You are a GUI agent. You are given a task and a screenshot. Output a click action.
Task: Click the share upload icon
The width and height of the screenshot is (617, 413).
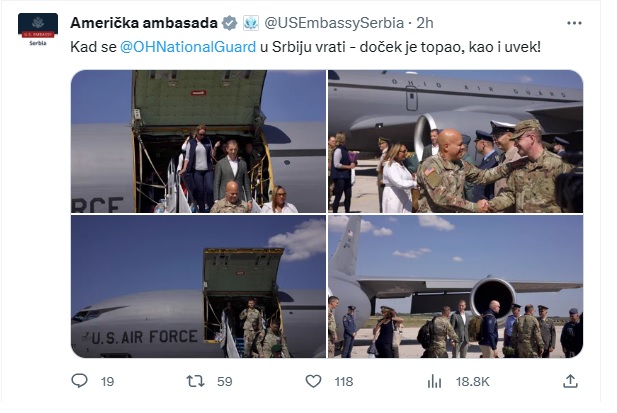[x=570, y=381]
